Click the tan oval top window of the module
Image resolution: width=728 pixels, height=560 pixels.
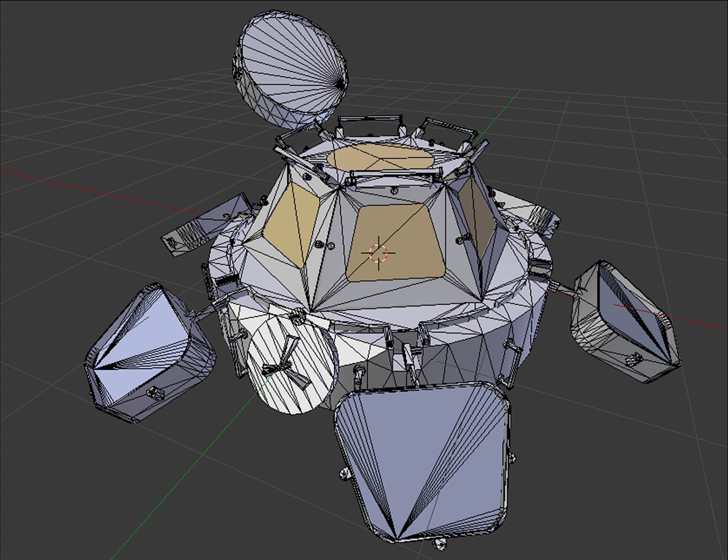[380, 157]
